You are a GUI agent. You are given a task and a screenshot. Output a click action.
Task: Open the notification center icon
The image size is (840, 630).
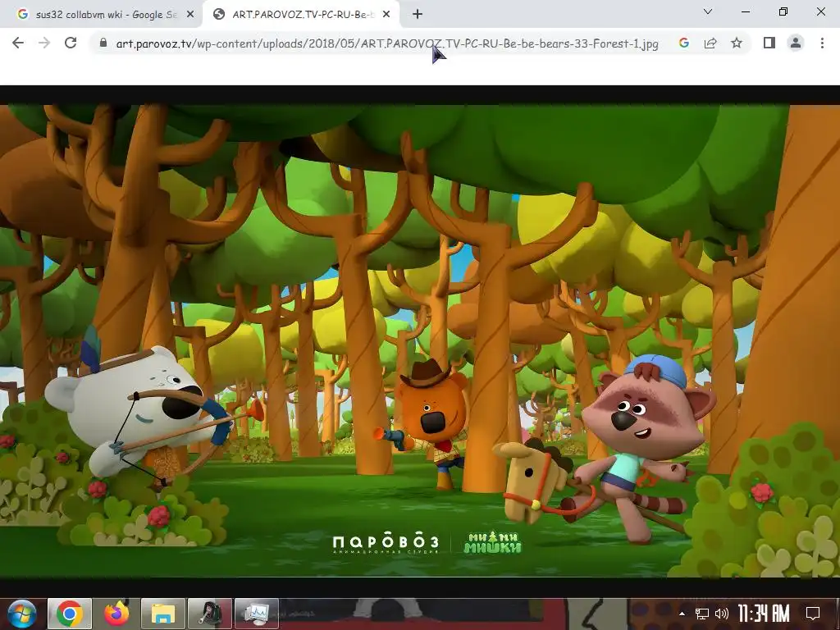tap(813, 614)
